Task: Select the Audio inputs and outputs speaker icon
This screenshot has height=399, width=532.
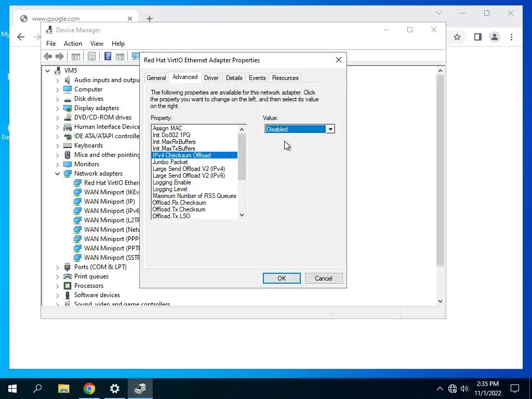Action: 68,80
